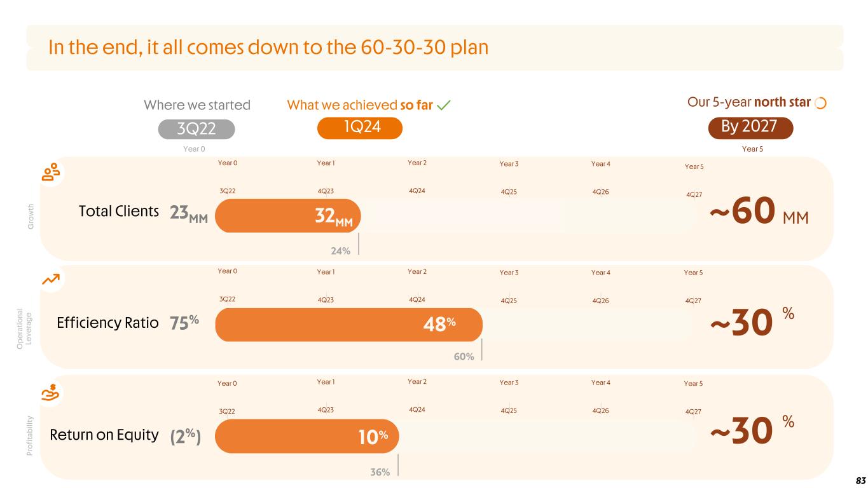
Task: Click the 24% label under Total Clients bar
Action: [341, 251]
